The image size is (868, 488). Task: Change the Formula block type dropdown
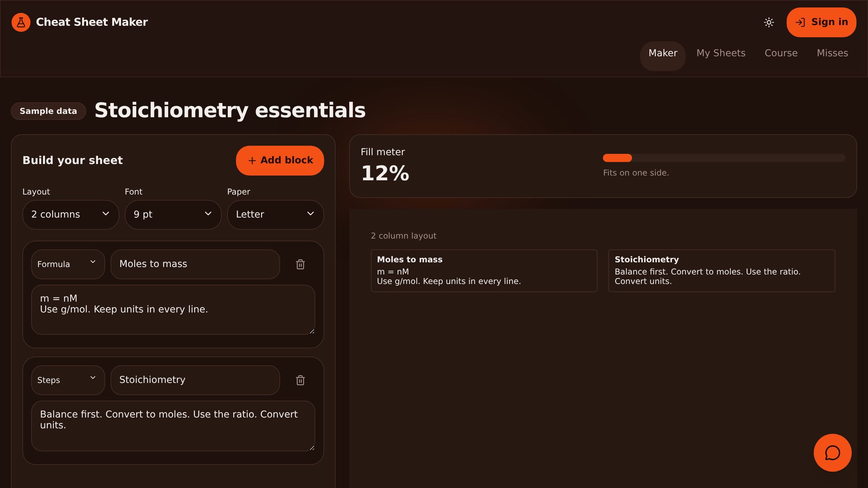pyautogui.click(x=68, y=264)
